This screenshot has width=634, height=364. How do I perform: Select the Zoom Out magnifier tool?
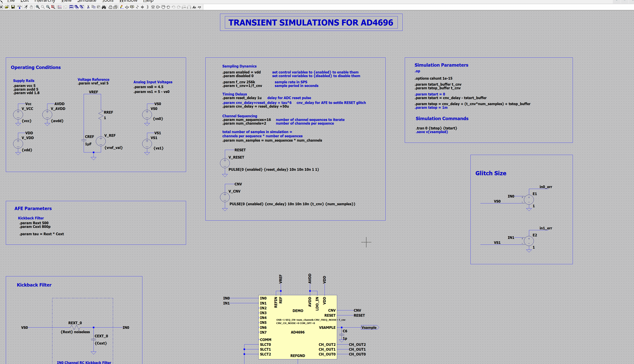point(48,7)
